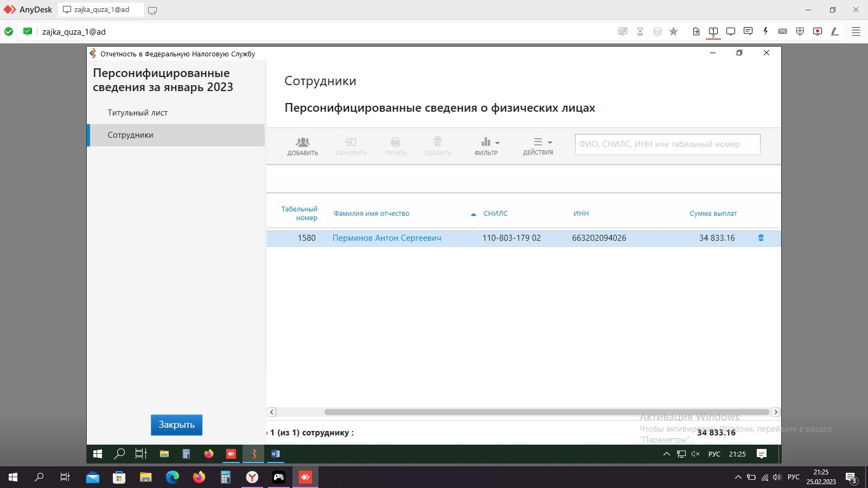Select Сотрудники in sidebar
The image size is (868, 488).
coord(176,135)
